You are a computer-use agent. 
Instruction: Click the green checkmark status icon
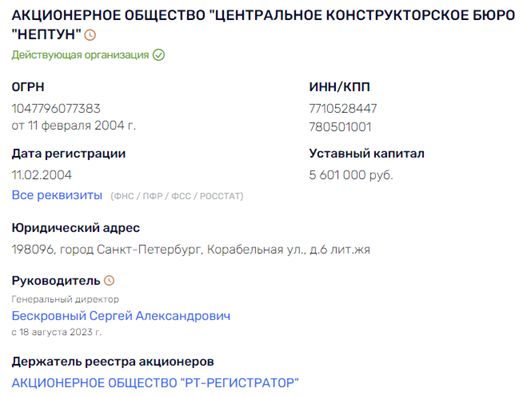[x=158, y=55]
